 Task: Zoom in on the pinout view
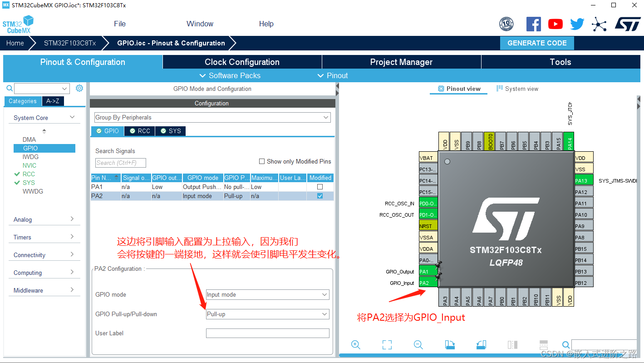coord(356,345)
